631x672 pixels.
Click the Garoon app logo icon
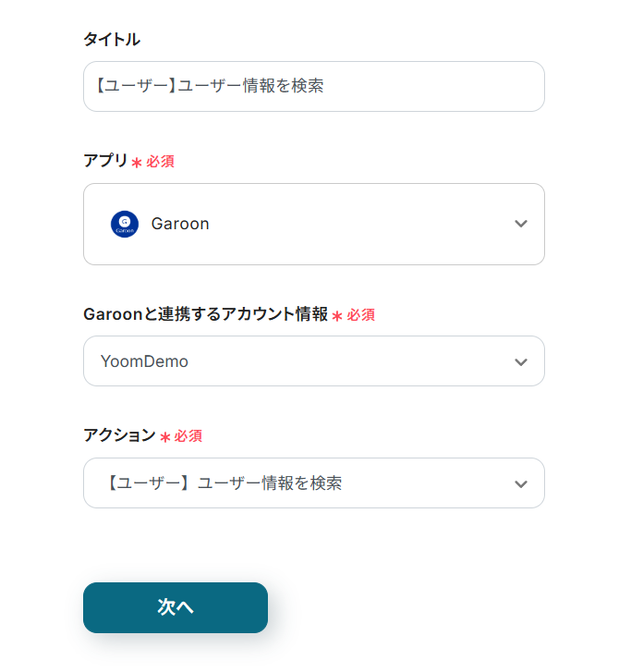pos(125,224)
